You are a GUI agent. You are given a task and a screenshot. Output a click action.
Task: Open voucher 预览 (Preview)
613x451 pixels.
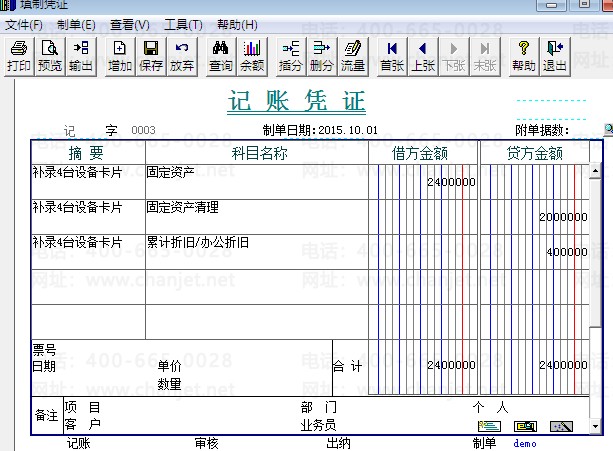coord(49,56)
